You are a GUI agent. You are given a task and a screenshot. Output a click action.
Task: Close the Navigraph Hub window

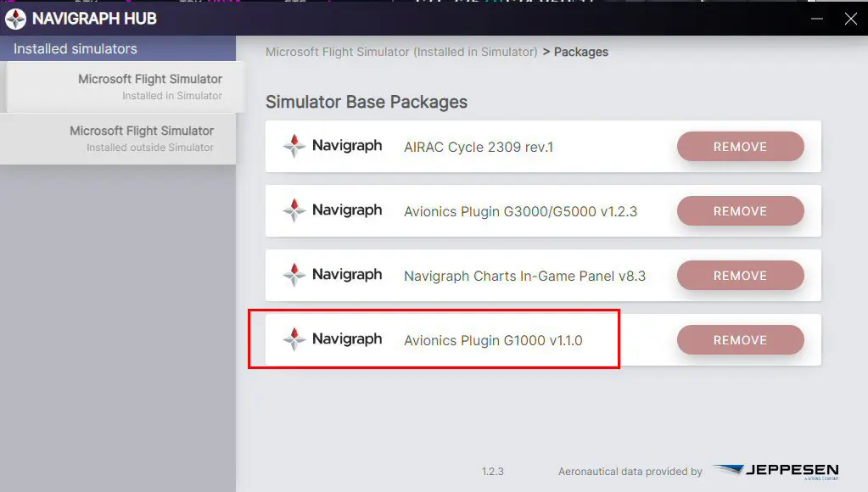[851, 19]
